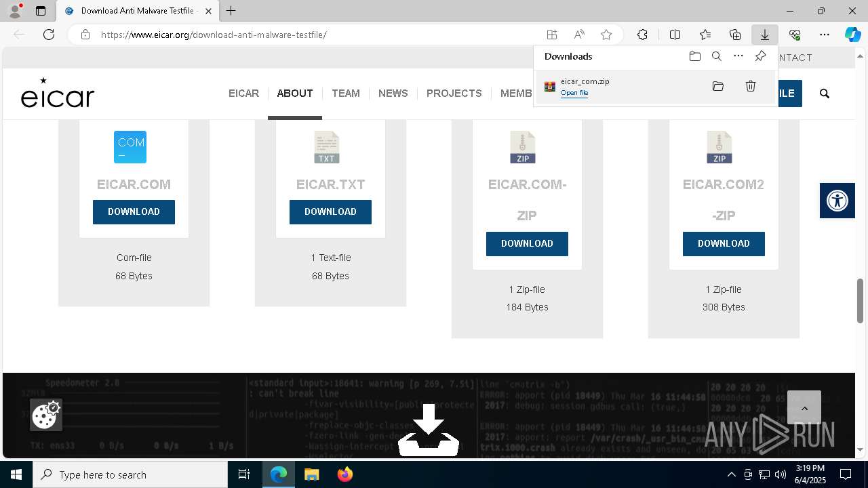Viewport: 868px width, 488px height.
Task: Delete eicar_com.zip download entry
Action: point(751,86)
